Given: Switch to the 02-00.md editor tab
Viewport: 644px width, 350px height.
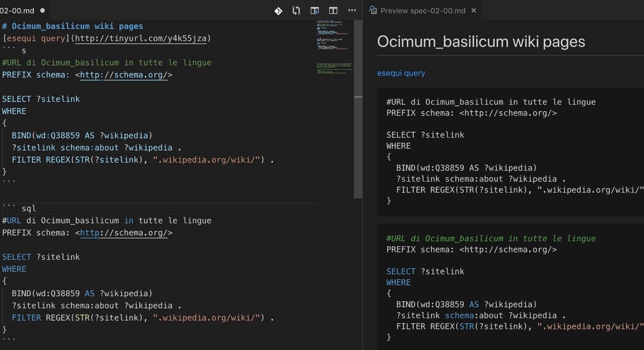Looking at the screenshot, I should click(17, 10).
